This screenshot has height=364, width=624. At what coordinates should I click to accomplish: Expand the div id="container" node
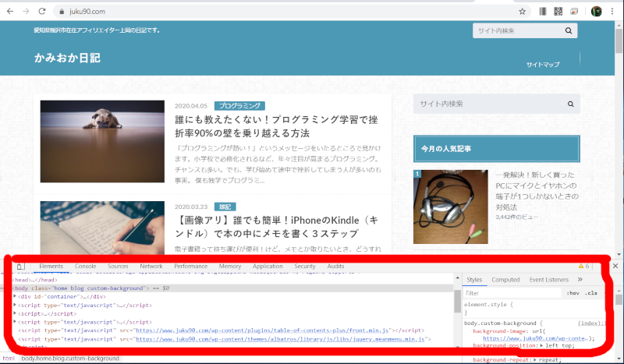15,296
